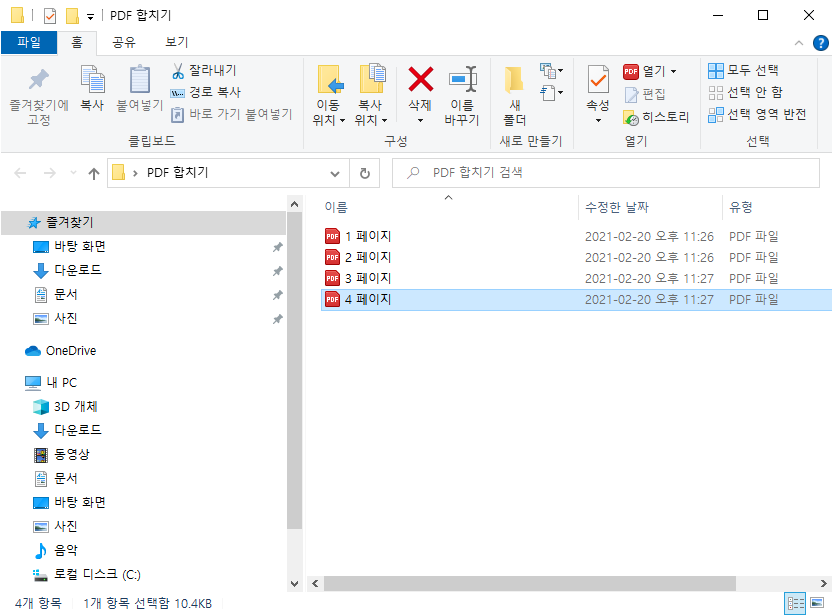833x616 pixels.
Task: Open 로컬 디스크 (C:) drive
Action: click(97, 575)
